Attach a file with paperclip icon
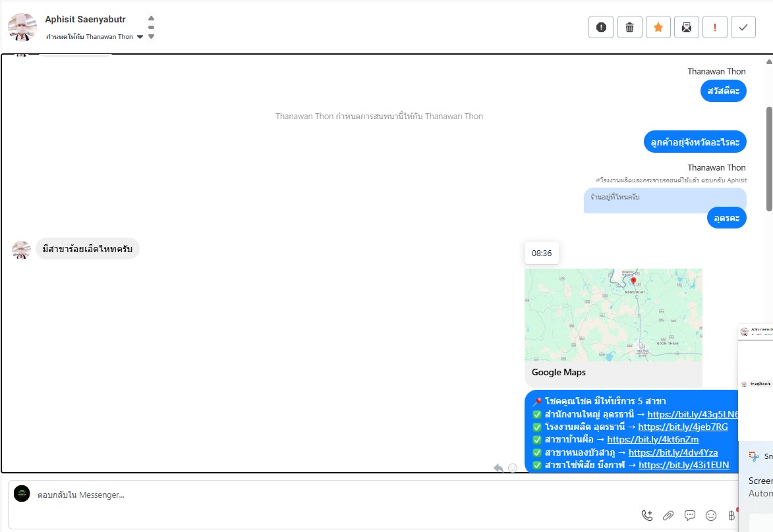The image size is (773, 532). click(x=668, y=516)
